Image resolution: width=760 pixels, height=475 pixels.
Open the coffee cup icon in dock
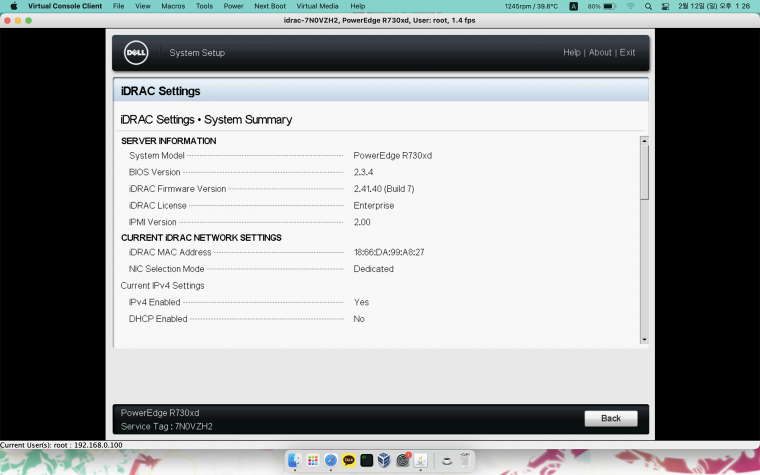pyautogui.click(x=447, y=460)
